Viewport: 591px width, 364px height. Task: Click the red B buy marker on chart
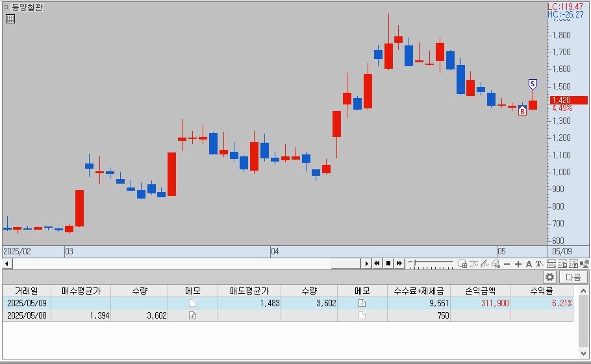tap(522, 111)
